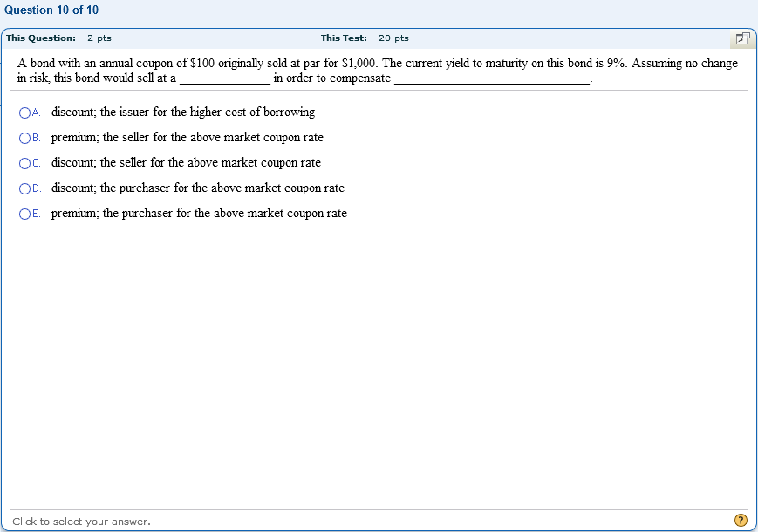758x532 pixels.
Task: Click the 'This Test: 20 pts' label
Action: pyautogui.click(x=365, y=38)
